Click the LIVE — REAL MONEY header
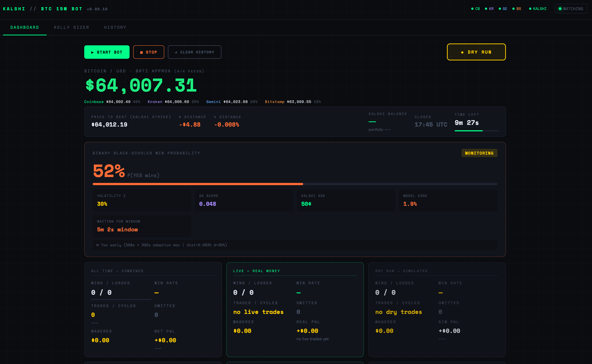Screen dimensions: 592x364 (257, 271)
